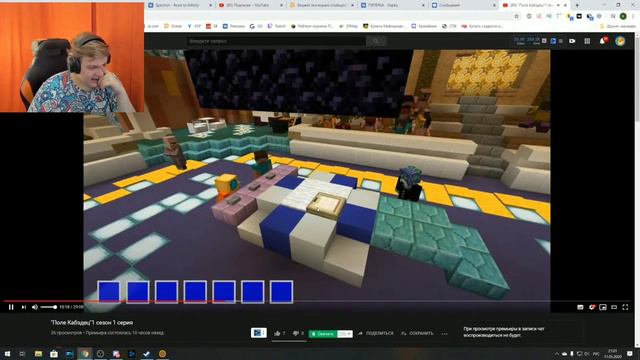This screenshot has height=360, width=640.
Task: Click the streamer webcam overlay thumbnail
Action: (x=72, y=56)
